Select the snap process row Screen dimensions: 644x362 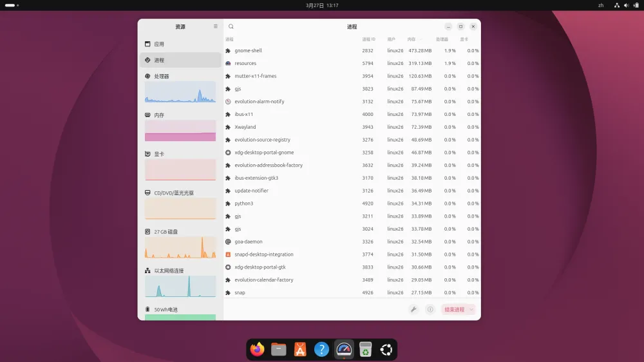click(x=352, y=292)
